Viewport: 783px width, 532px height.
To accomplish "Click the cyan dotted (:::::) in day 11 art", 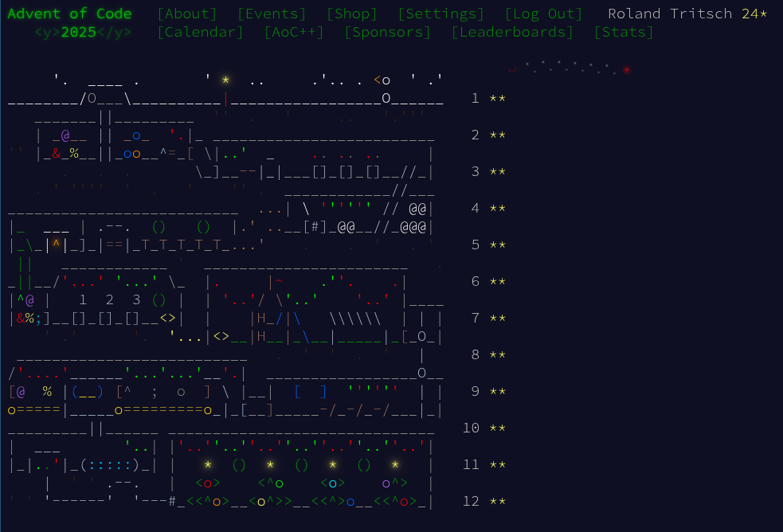I will [x=110, y=466].
